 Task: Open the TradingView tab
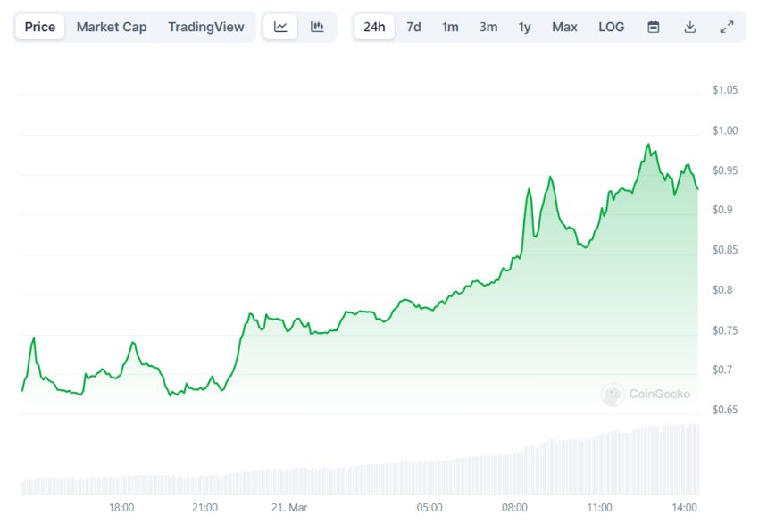pos(205,27)
